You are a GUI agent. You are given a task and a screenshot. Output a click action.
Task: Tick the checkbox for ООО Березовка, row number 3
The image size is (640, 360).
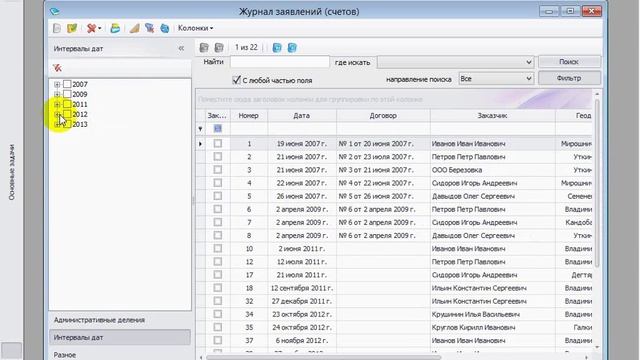[x=218, y=170]
